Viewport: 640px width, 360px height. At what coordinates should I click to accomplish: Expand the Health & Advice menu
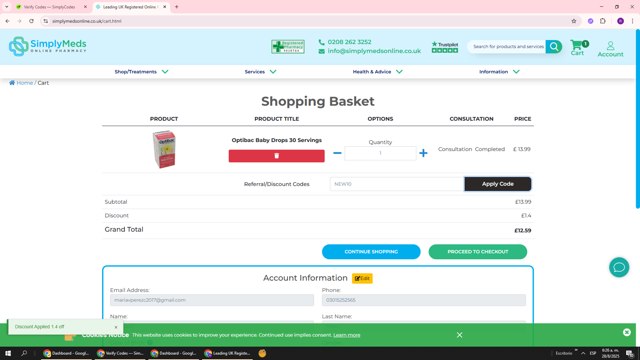point(378,72)
